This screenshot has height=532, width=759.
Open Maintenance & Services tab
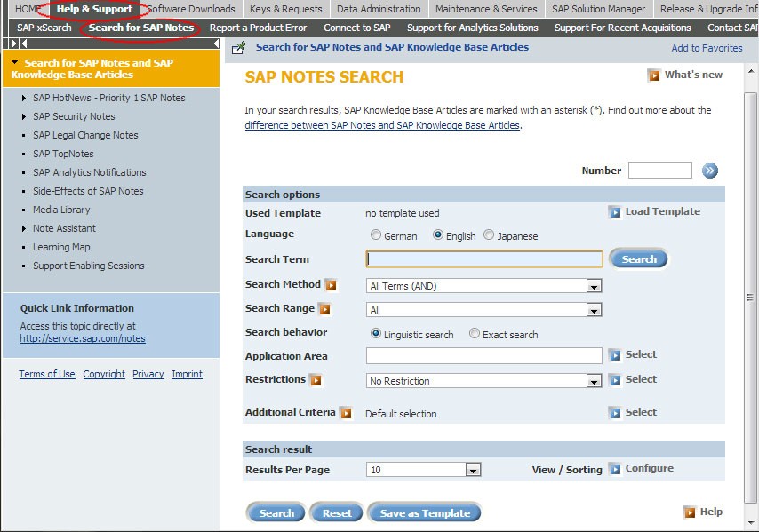pos(486,9)
